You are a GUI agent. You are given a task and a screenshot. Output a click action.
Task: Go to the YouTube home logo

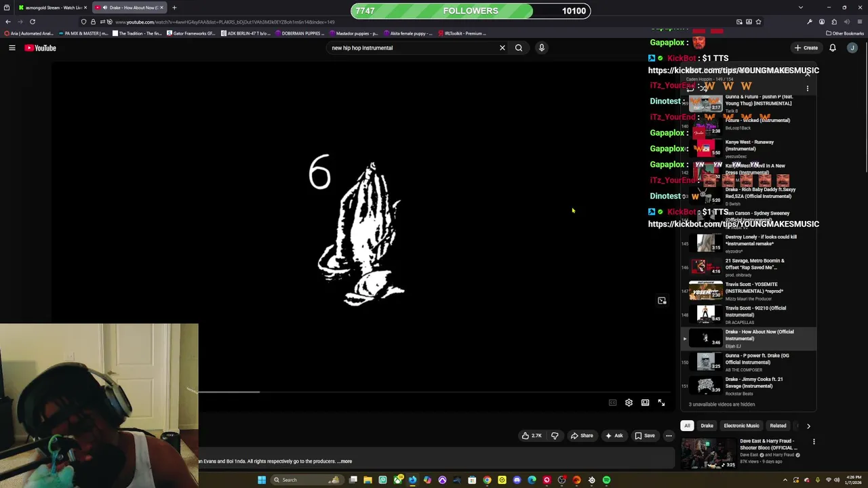[x=40, y=48]
